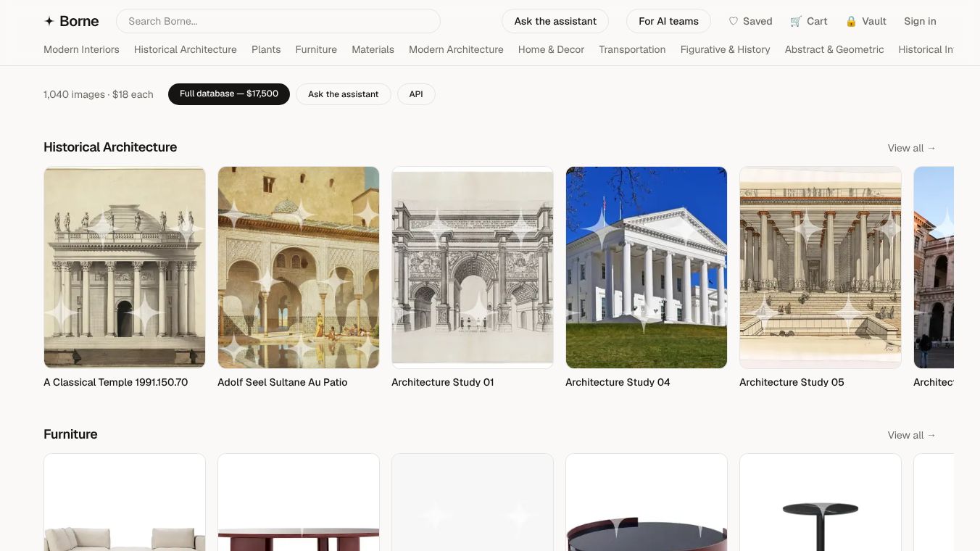The height and width of the screenshot is (551, 980).
Task: Go to the Transportation category
Action: pyautogui.click(x=632, y=49)
